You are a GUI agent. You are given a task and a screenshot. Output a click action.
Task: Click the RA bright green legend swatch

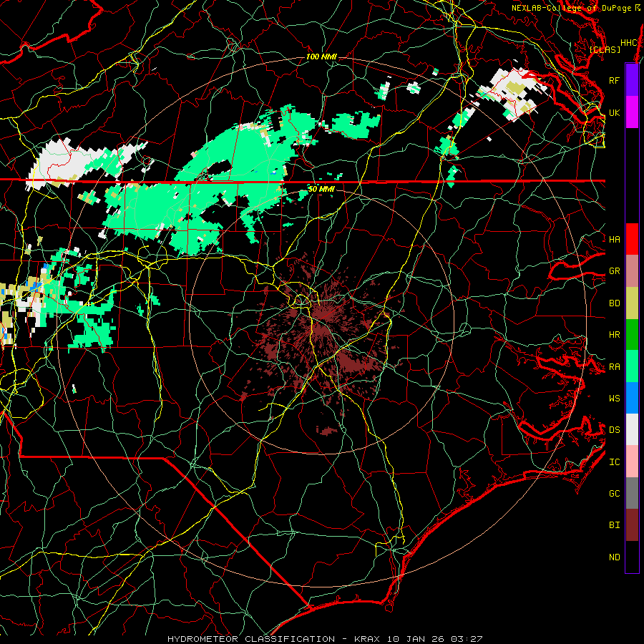point(632,366)
